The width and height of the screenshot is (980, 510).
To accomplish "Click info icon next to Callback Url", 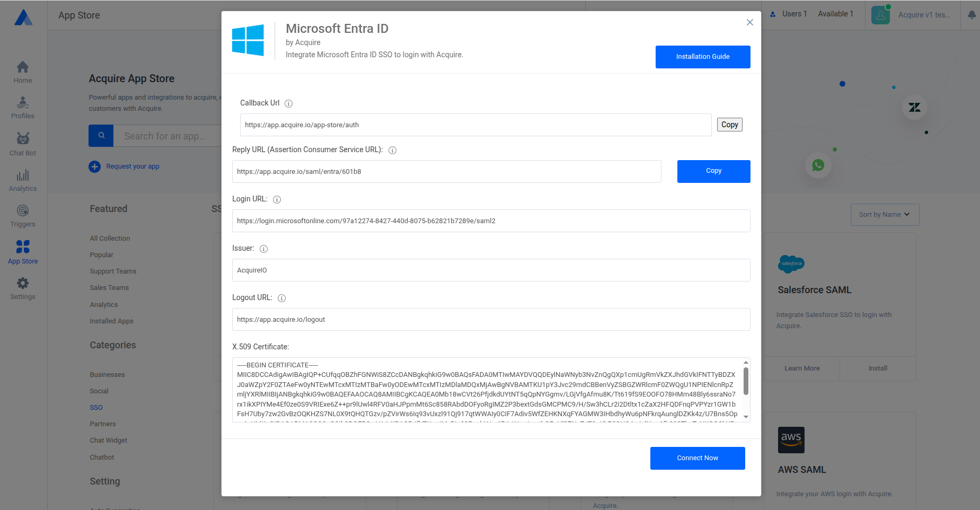I will pyautogui.click(x=289, y=104).
